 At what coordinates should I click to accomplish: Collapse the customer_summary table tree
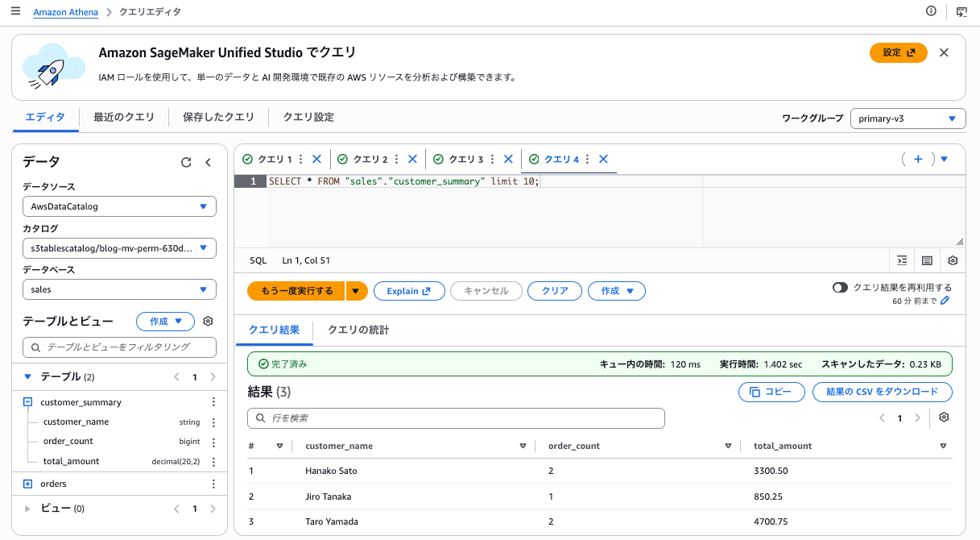(27, 401)
